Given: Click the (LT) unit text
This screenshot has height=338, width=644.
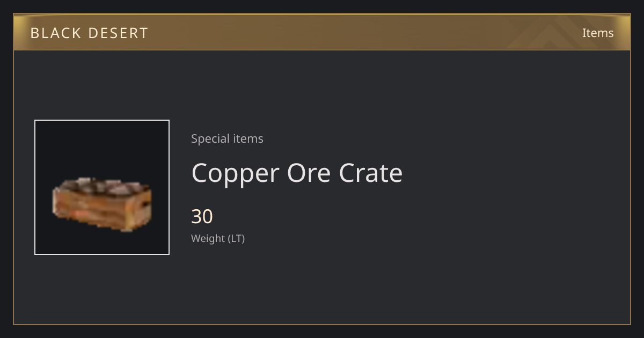Looking at the screenshot, I should pyautogui.click(x=237, y=238).
